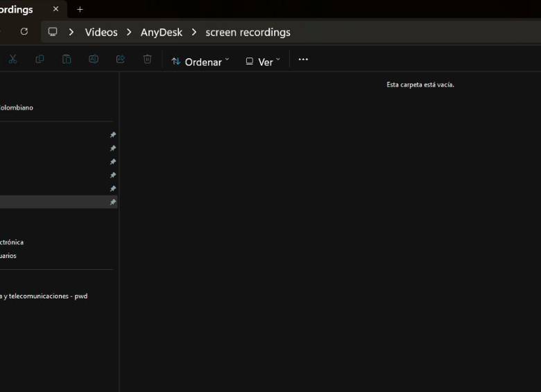
Task: Click the Share icon in toolbar
Action: point(121,60)
